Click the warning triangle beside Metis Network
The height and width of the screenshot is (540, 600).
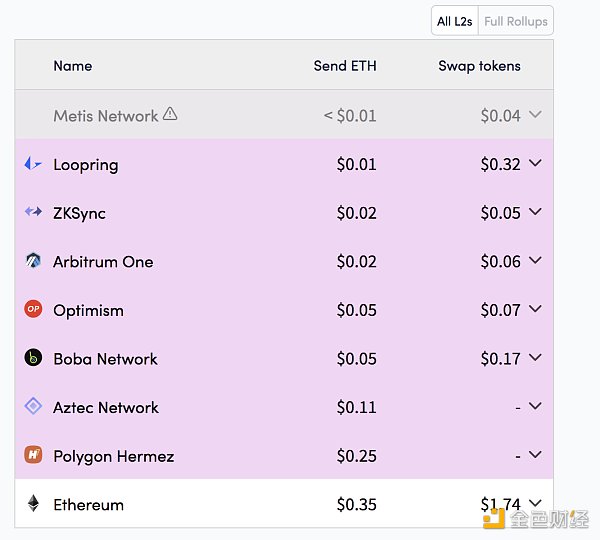[x=170, y=114]
